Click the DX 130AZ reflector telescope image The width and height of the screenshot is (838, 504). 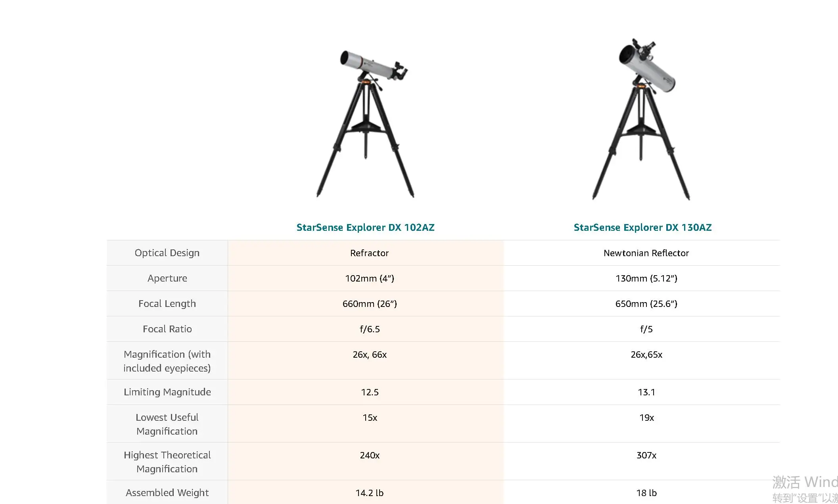tap(641, 119)
